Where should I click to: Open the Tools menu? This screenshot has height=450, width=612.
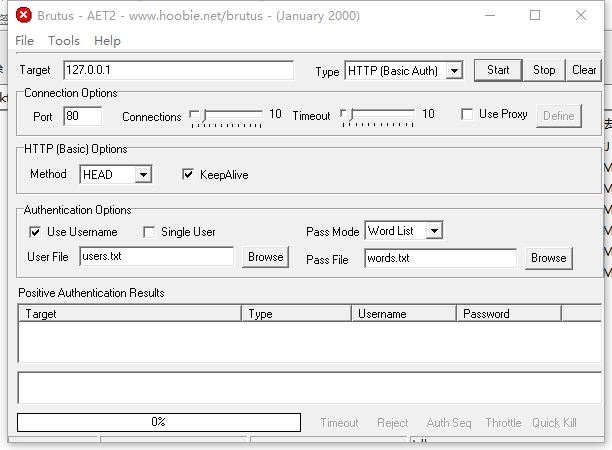64,41
